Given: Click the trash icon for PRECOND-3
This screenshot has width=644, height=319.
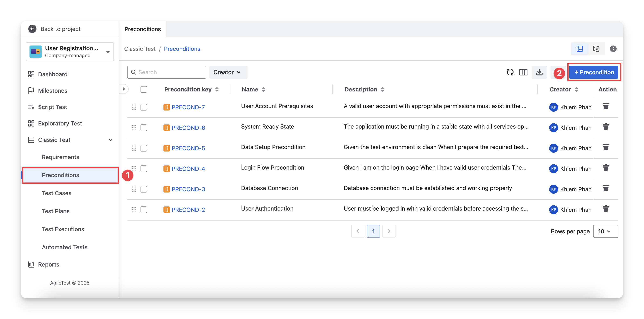Looking at the screenshot, I should pos(606,188).
